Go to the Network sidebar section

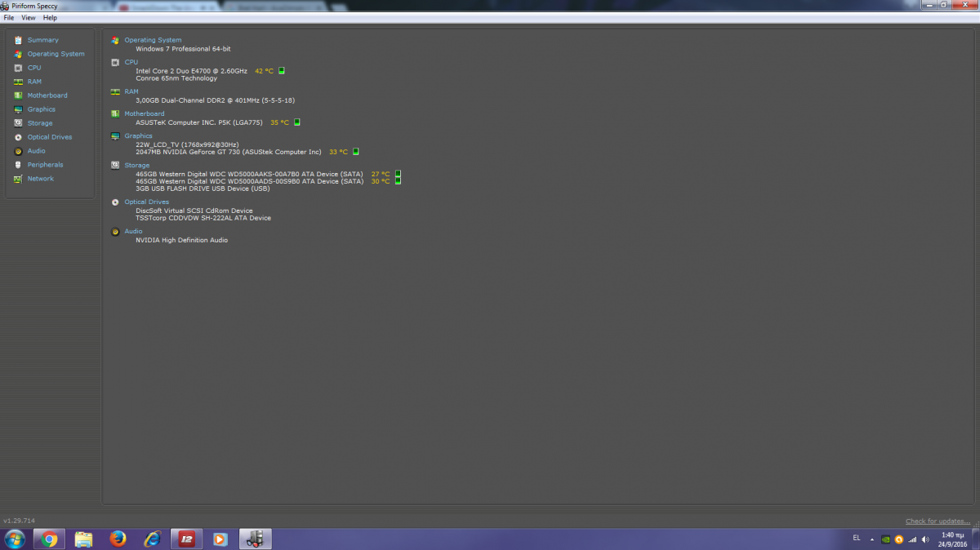(41, 179)
